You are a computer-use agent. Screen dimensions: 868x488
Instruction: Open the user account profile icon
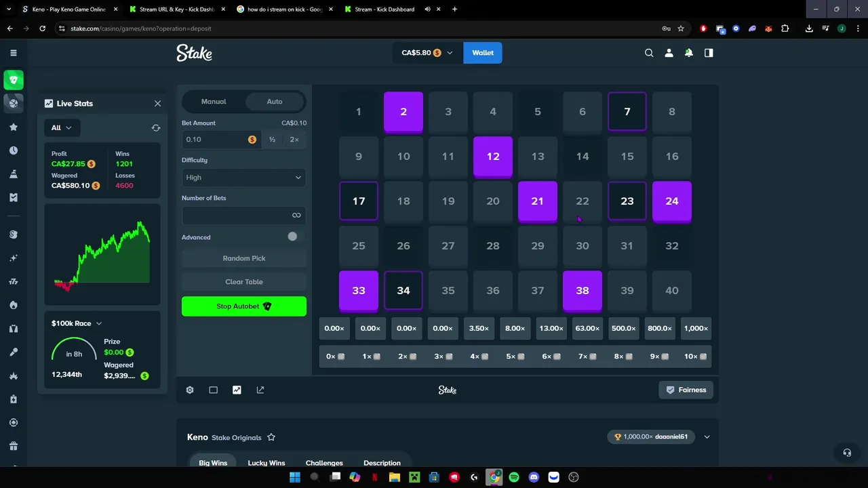[669, 53]
